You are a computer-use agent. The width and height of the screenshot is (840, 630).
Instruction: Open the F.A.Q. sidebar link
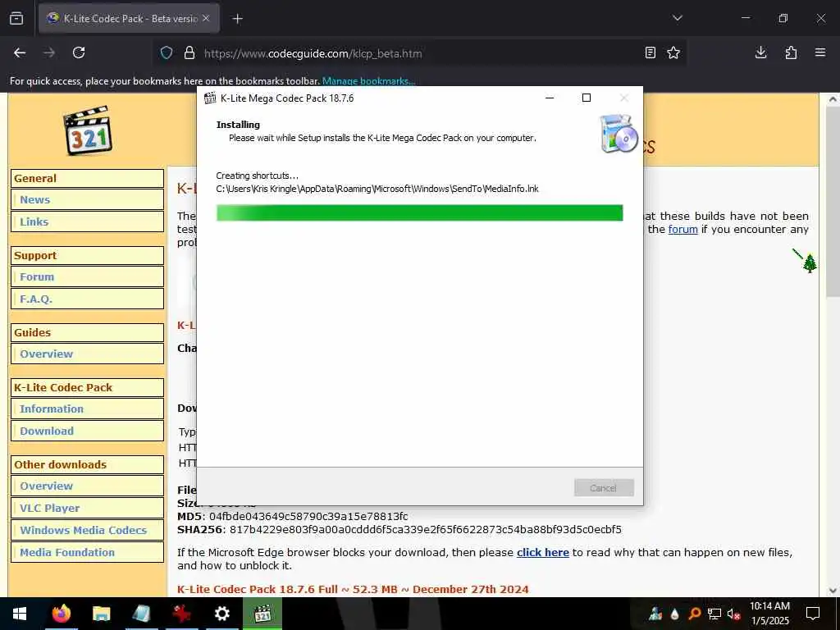36,299
